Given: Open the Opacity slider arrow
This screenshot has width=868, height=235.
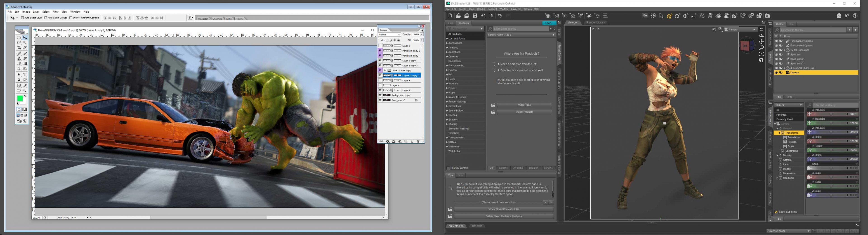Looking at the screenshot, I should click(x=422, y=35).
